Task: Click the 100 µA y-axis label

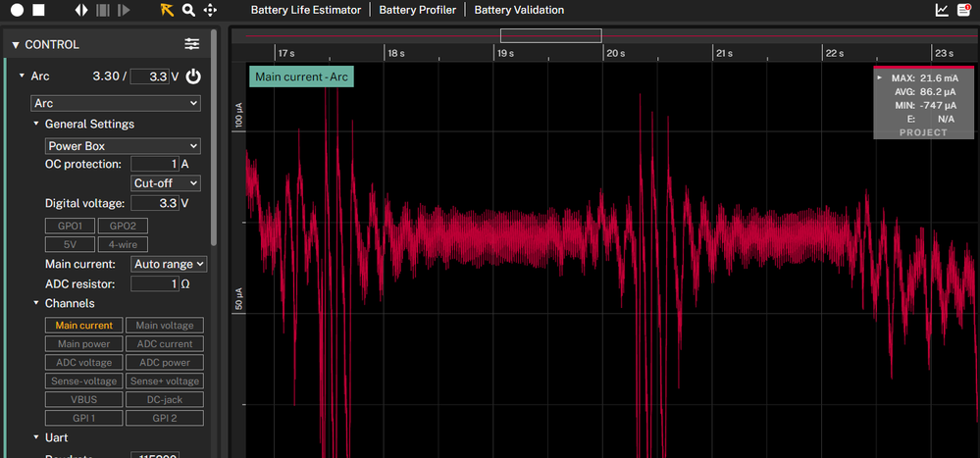Action: [238, 116]
